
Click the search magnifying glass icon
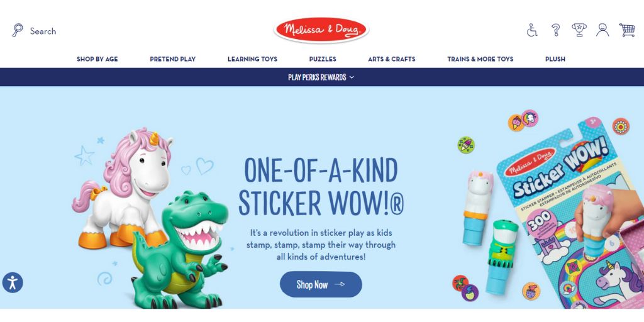(x=17, y=30)
